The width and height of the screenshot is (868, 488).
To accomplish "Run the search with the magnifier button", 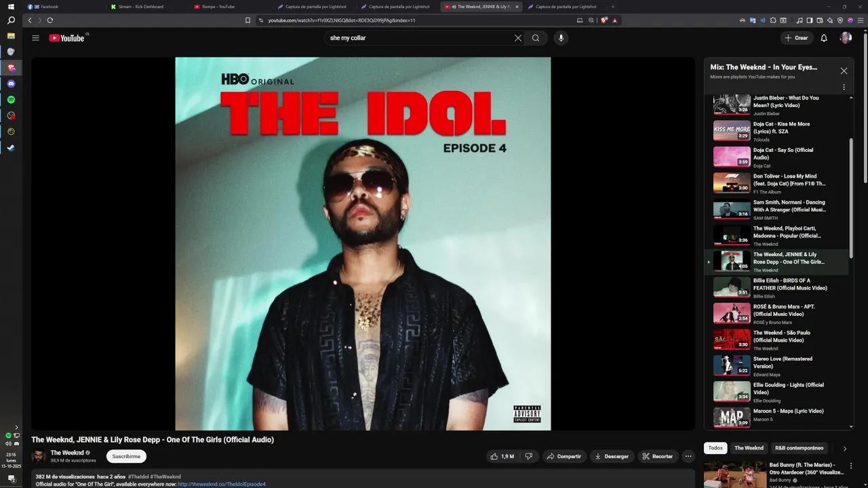I will pos(536,38).
